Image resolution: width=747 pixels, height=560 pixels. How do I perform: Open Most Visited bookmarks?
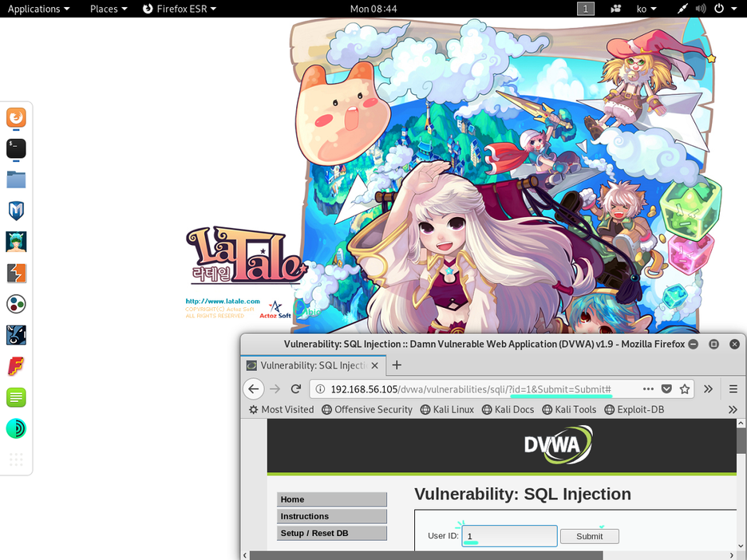coord(282,409)
